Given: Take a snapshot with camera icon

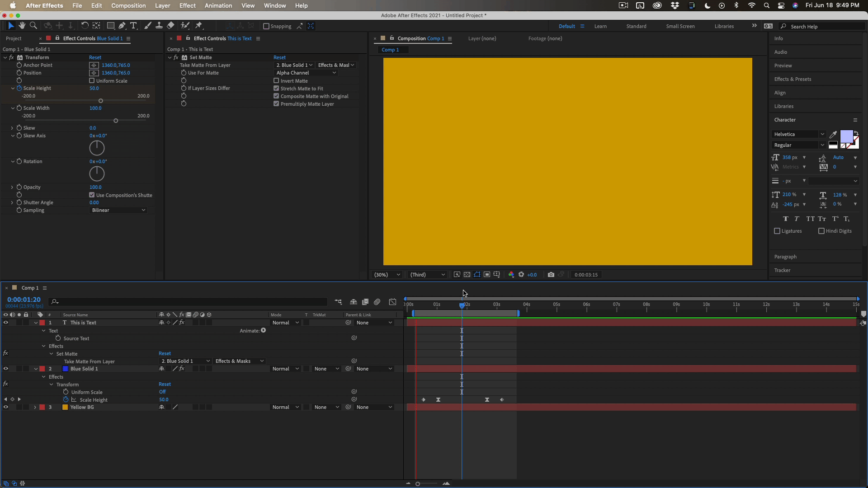Looking at the screenshot, I should coord(551,275).
